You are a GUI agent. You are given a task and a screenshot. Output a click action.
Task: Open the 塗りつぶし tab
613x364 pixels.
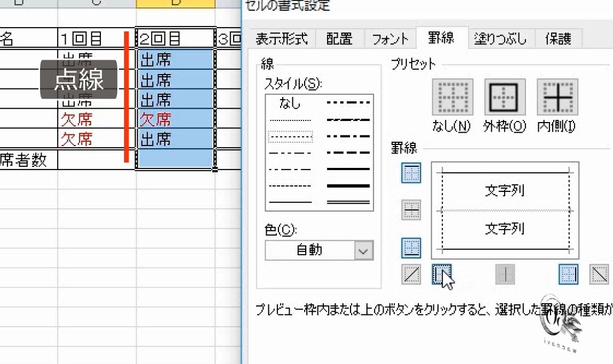(500, 38)
